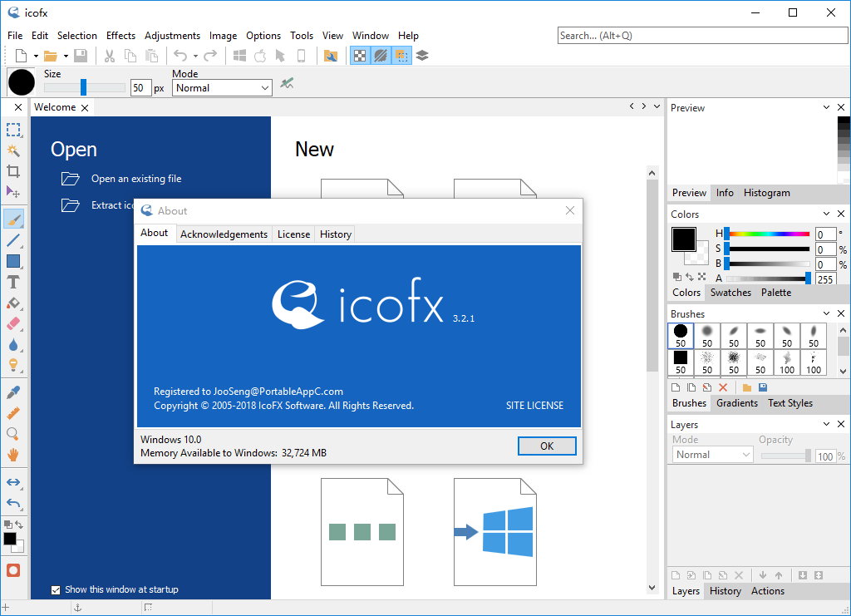Click the cut scissors toolbar icon
The image size is (851, 616).
tap(110, 56)
